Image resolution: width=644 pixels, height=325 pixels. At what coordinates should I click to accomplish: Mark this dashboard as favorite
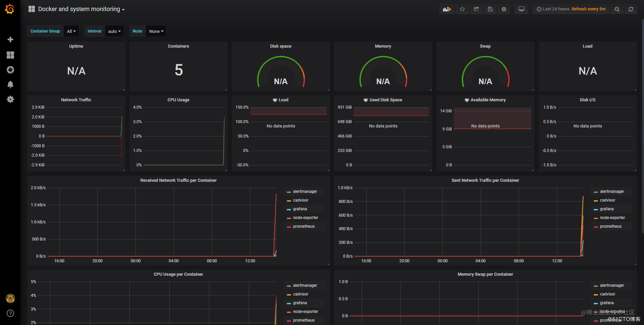pos(462,9)
